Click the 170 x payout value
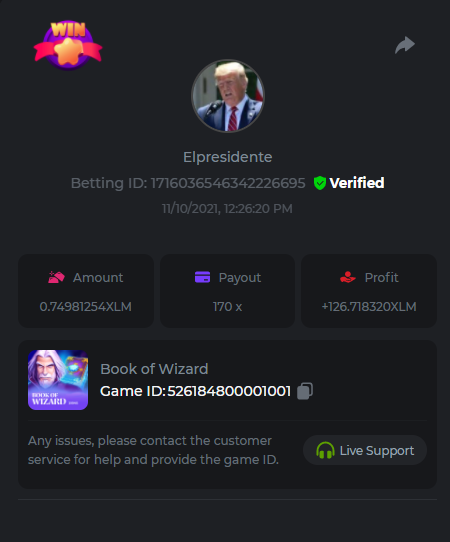The width and height of the screenshot is (450, 542). point(227,307)
